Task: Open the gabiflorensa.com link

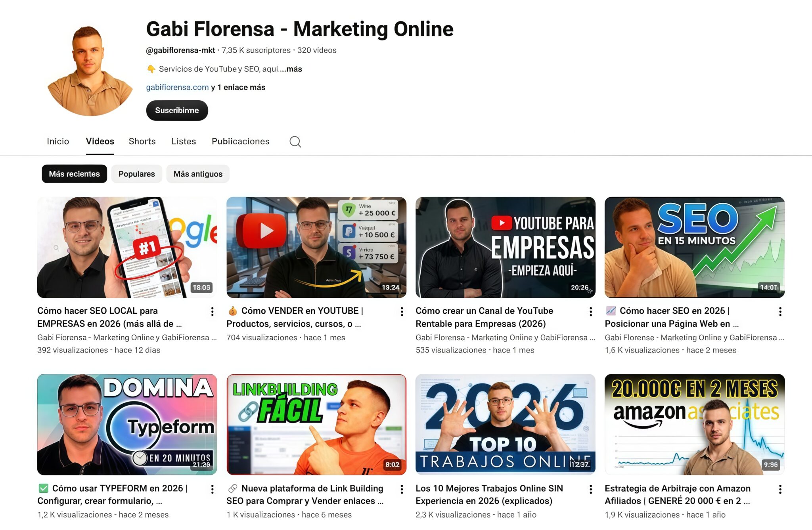Action: (x=177, y=87)
